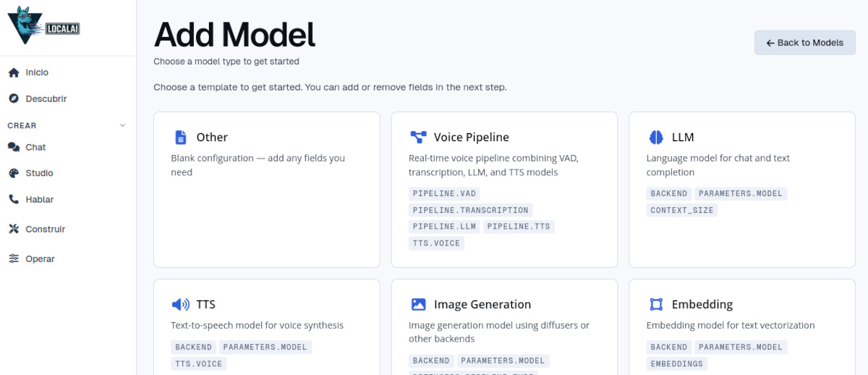Collapse the CREAR section chevron

[x=122, y=125]
